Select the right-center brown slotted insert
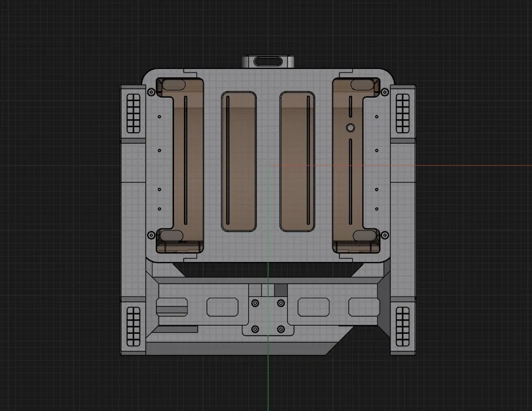 click(297, 162)
